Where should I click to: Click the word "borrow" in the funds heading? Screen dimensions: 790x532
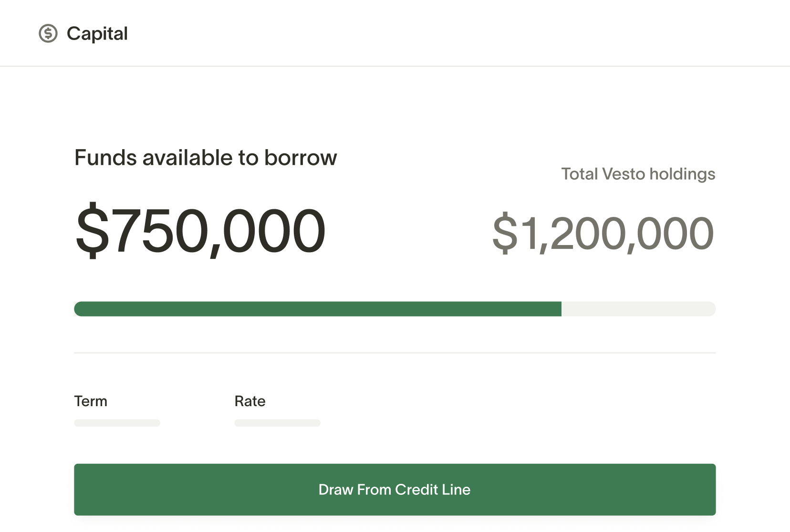pyautogui.click(x=301, y=158)
